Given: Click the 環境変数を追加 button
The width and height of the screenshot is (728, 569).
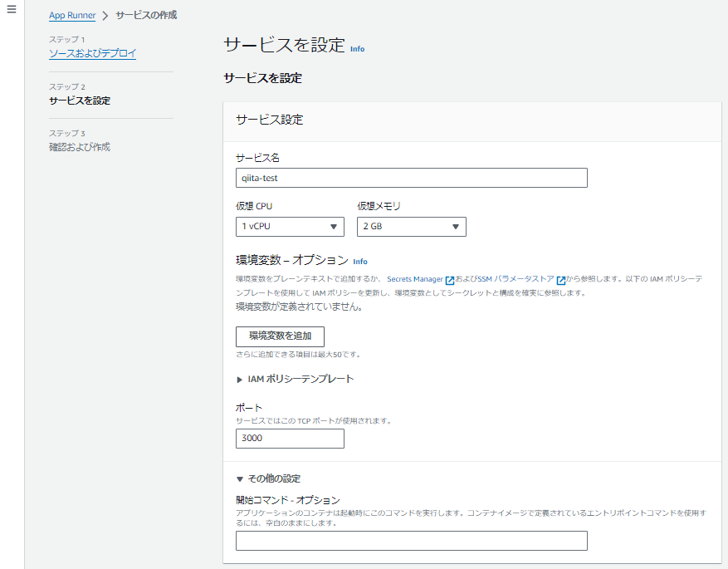Looking at the screenshot, I should click(x=280, y=336).
